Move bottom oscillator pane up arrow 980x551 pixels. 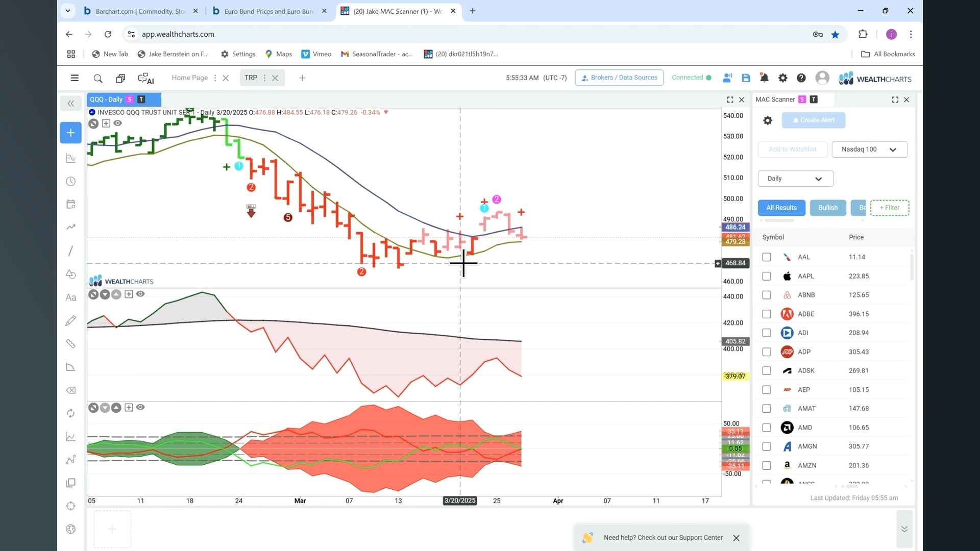pos(116,408)
